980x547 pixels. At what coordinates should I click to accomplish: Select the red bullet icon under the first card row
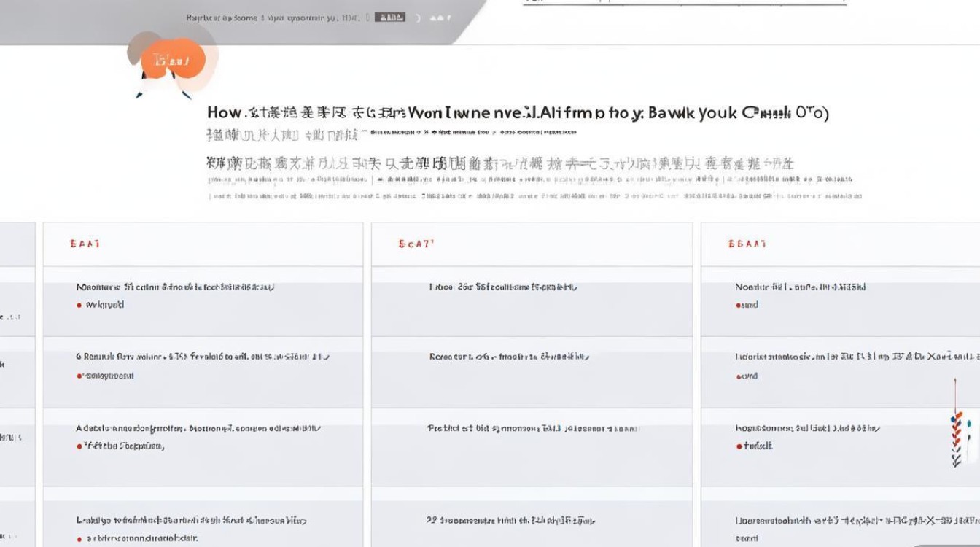pos(79,306)
